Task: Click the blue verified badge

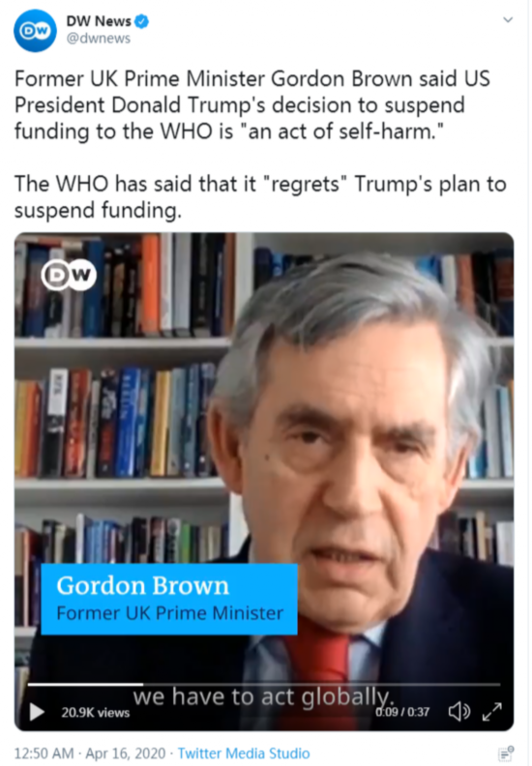Action: pos(141,22)
